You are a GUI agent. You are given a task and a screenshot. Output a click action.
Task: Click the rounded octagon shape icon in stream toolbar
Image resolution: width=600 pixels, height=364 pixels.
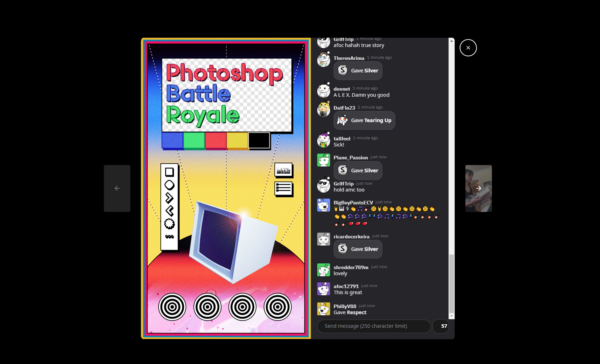tap(169, 185)
